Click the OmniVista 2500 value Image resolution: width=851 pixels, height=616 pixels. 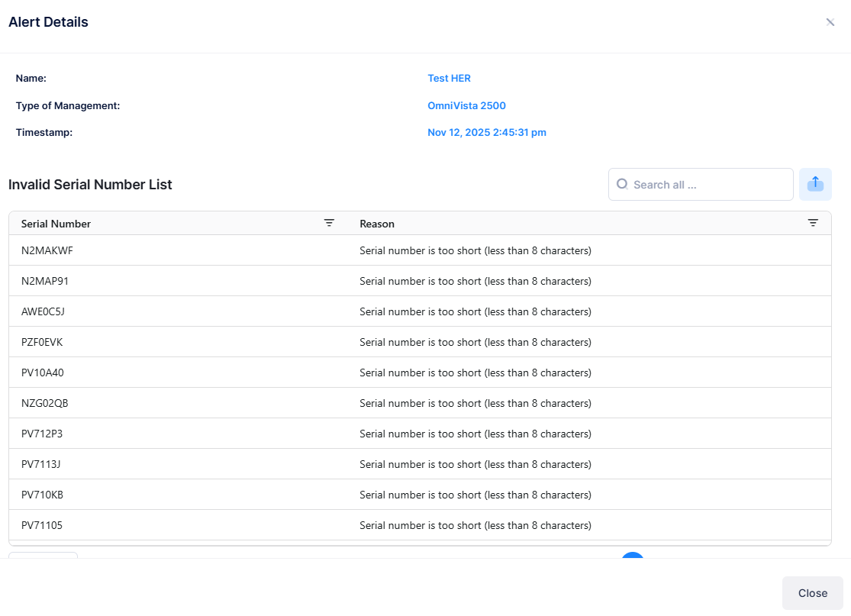coord(466,105)
